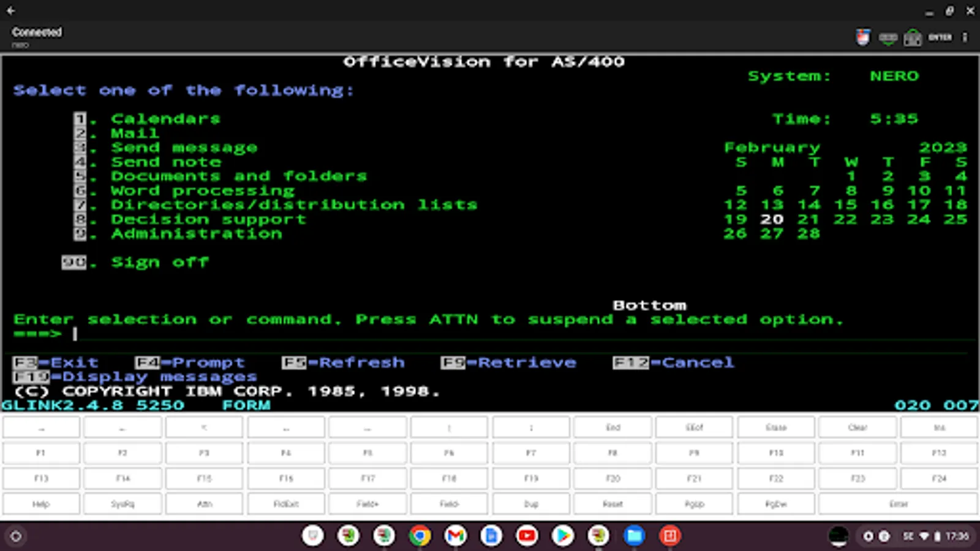This screenshot has width=980, height=551.
Task: Tap the Clear key on the keypad
Action: 858,427
